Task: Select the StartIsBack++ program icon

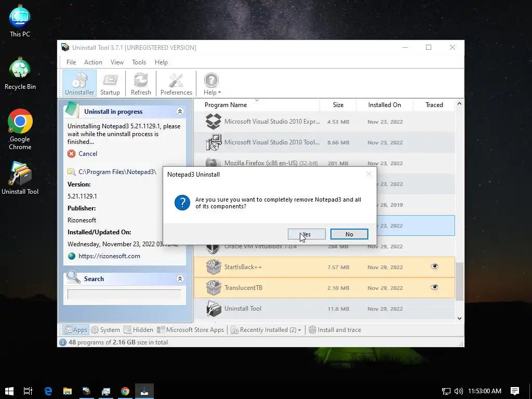Action: coord(214,267)
